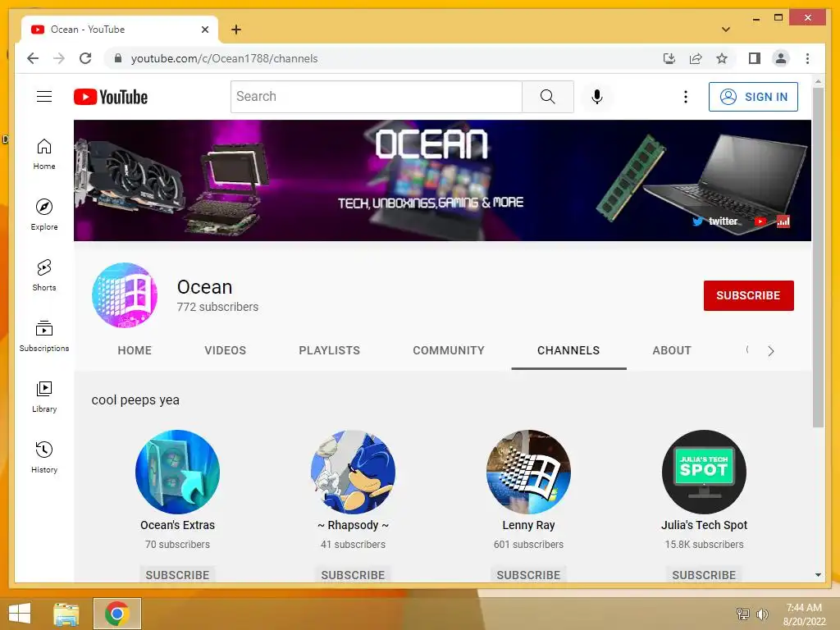Switch to the HOME channel tab

click(x=135, y=350)
